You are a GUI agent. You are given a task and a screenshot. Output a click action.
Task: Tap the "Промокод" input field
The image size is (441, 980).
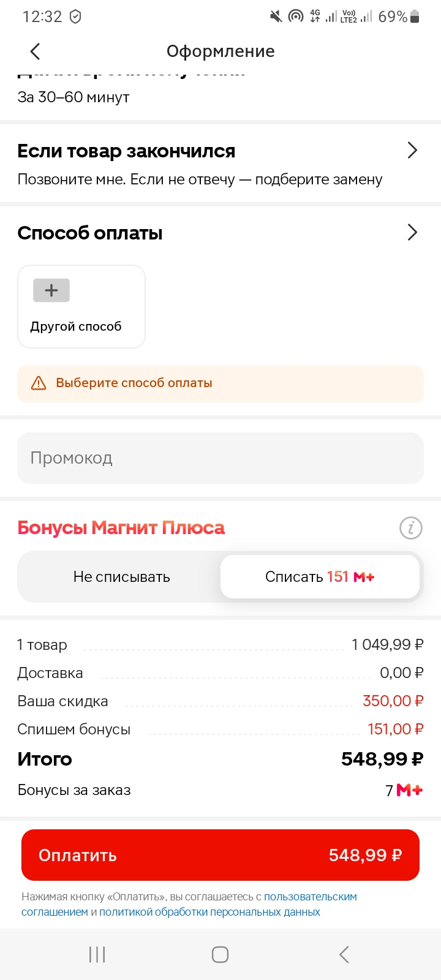pos(221,458)
